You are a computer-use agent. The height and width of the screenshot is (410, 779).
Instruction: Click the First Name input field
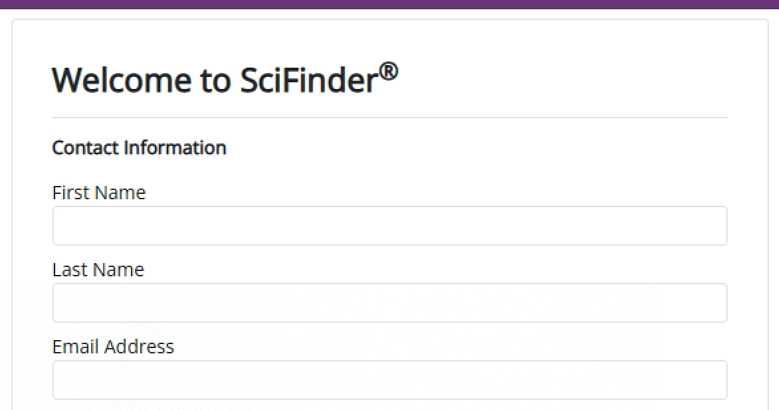click(x=389, y=226)
